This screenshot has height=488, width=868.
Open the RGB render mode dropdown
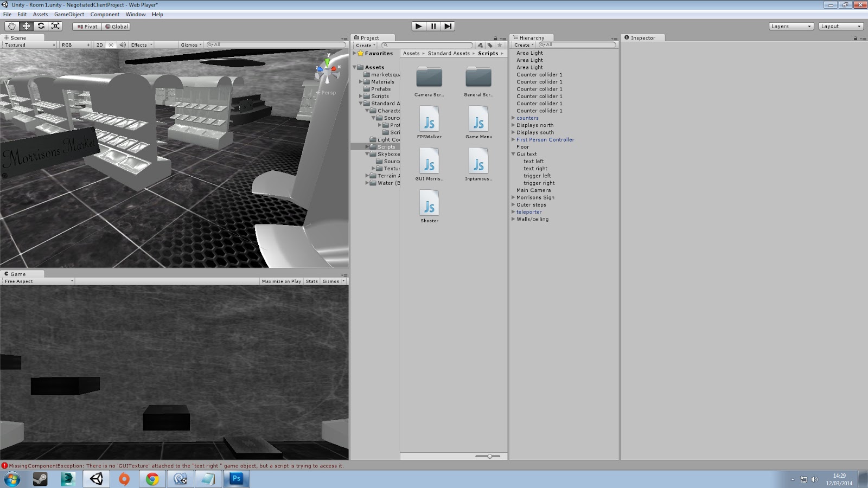pos(75,45)
